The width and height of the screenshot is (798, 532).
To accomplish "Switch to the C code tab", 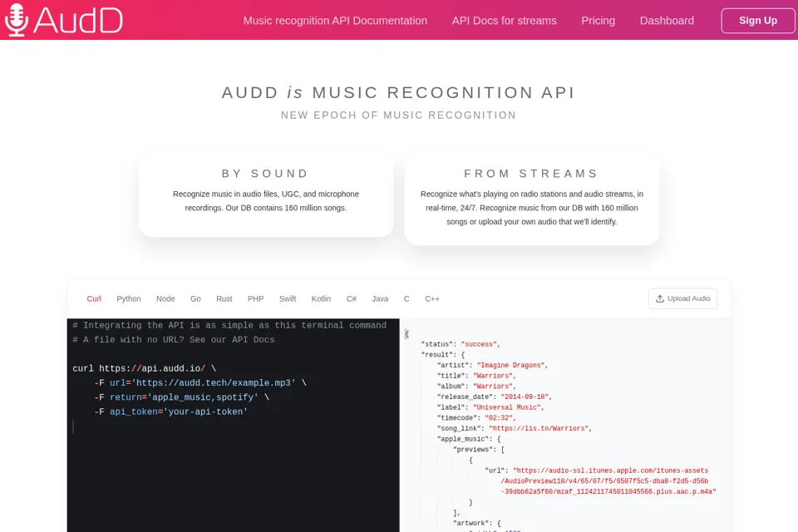I will pyautogui.click(x=406, y=299).
